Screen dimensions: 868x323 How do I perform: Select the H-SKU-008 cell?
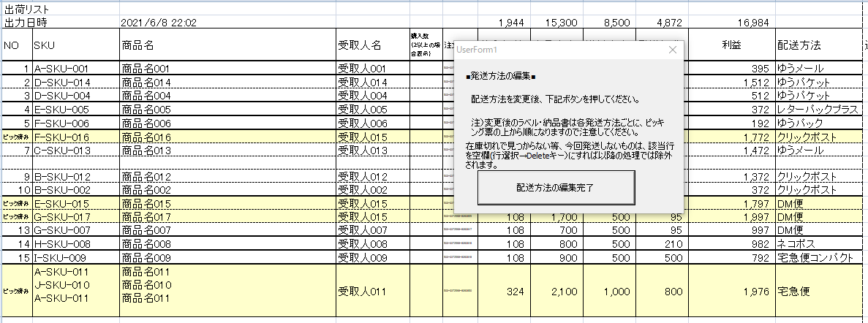pyautogui.click(x=62, y=243)
